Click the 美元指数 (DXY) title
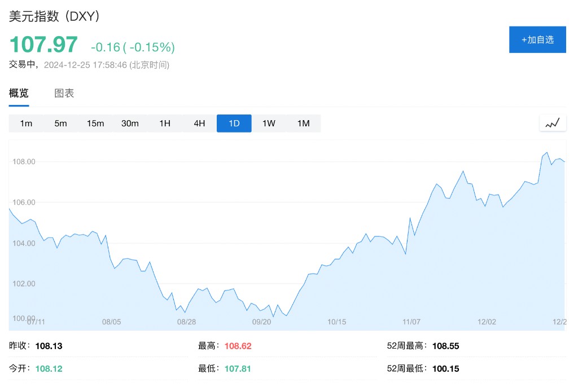Screen dimensions: 578x392 [54, 16]
